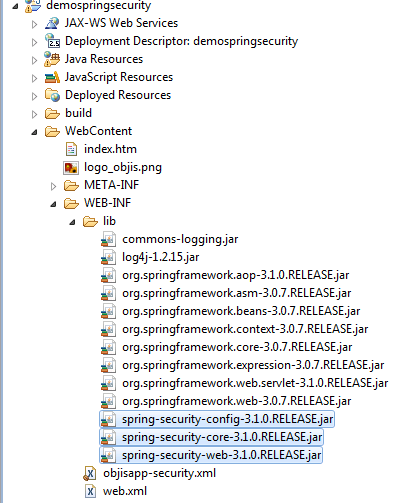Click the Deployed Resources folder icon
Image resolution: width=396 pixels, height=503 pixels.
52,95
